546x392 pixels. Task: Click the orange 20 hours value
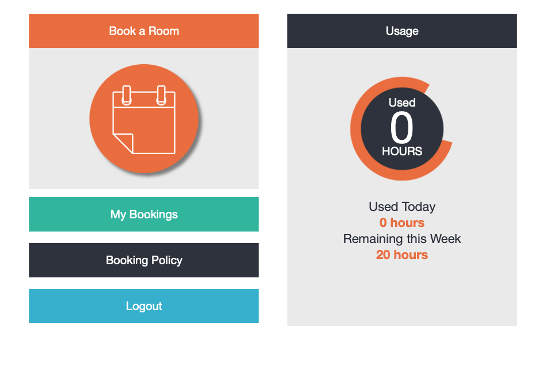(x=402, y=255)
